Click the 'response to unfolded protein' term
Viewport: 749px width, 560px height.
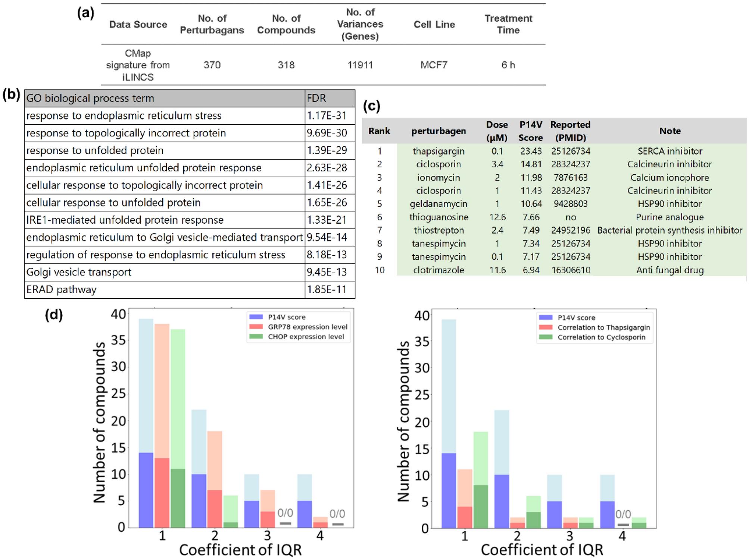click(95, 150)
